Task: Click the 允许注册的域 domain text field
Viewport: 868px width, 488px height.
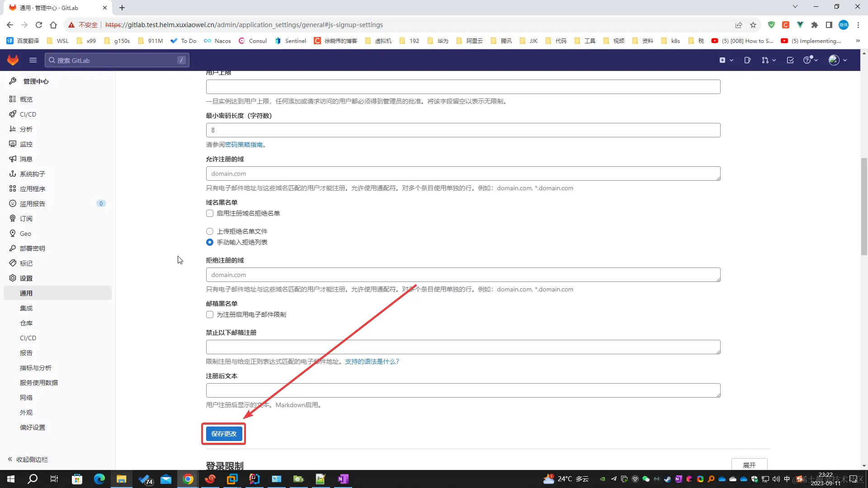Action: pyautogui.click(x=462, y=174)
